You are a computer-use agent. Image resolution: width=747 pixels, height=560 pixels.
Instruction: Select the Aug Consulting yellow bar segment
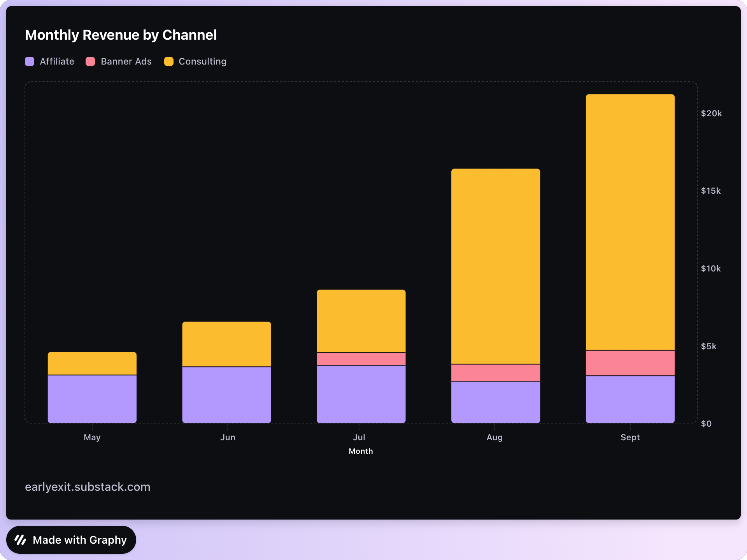(x=495, y=266)
